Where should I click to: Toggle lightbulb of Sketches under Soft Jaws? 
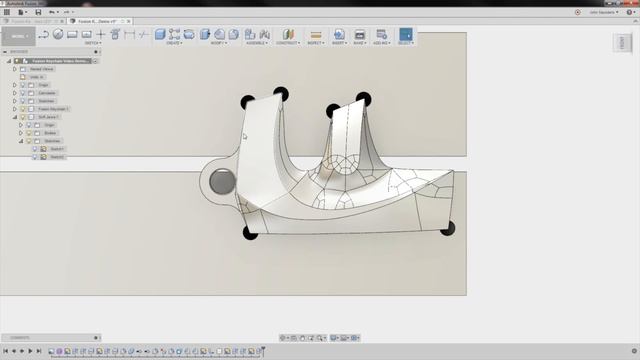click(29, 141)
